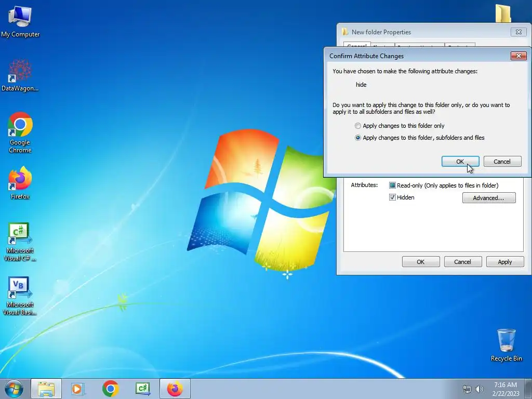The image size is (532, 399).
Task: Confirm attribute changes with OK
Action: [x=460, y=162]
